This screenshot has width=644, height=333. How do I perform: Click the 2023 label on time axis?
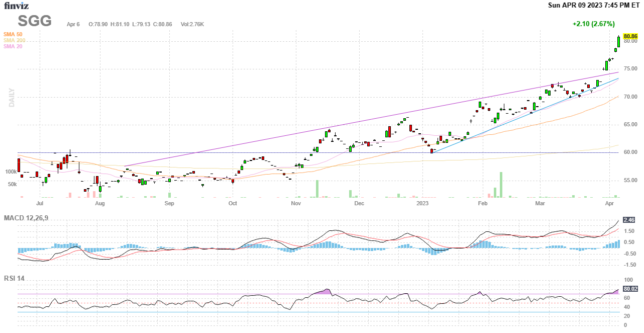422,203
